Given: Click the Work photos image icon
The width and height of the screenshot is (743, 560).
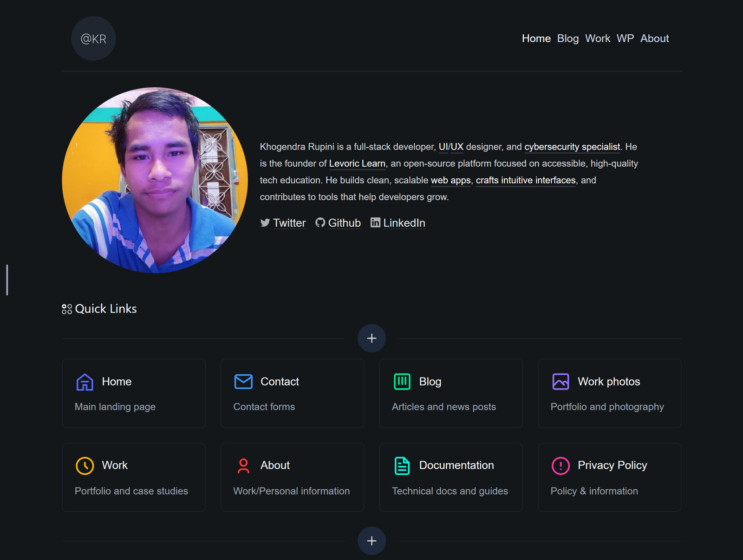Looking at the screenshot, I should click(x=561, y=382).
